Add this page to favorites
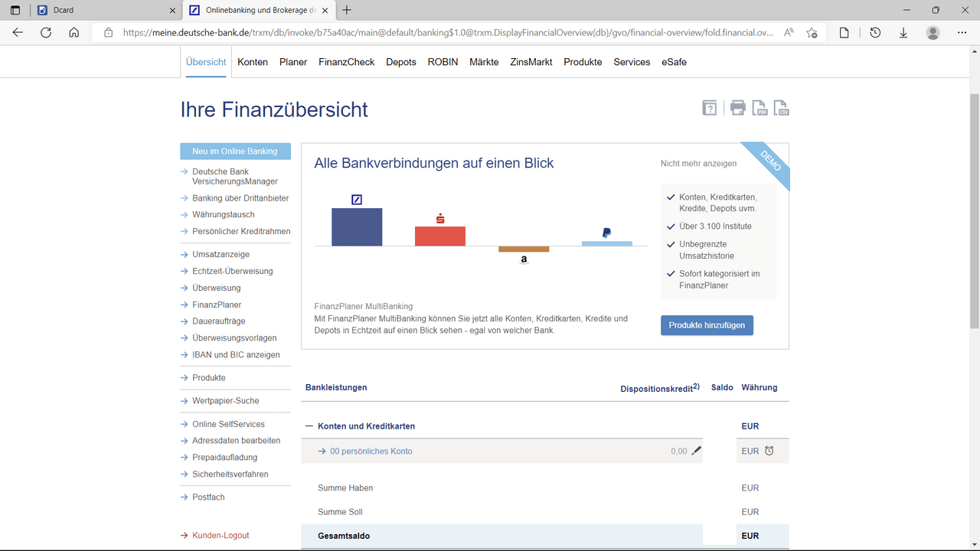 tap(812, 33)
